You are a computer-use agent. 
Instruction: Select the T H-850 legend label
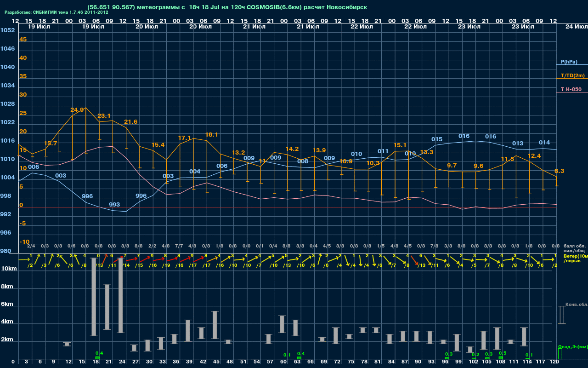tap(571, 89)
